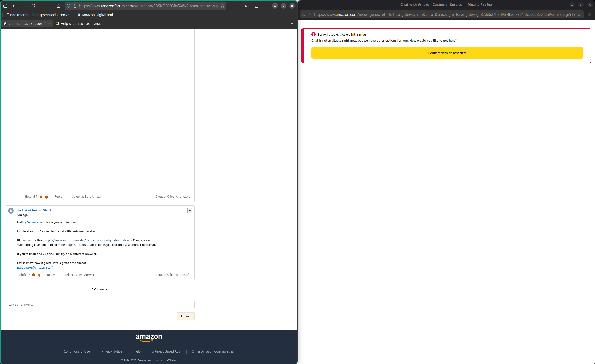Screen dimensions: 595x364
Task: Open the list all tabs chevron
Action: [292, 23]
